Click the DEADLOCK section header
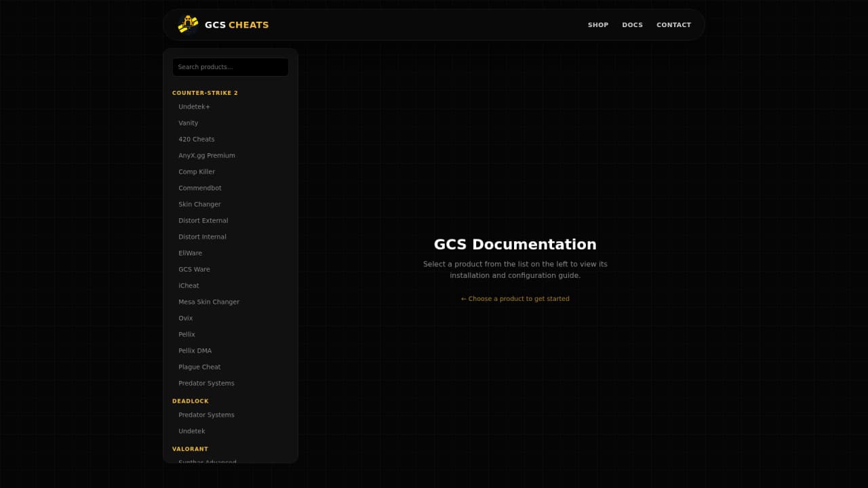The image size is (868, 488). coord(191,401)
